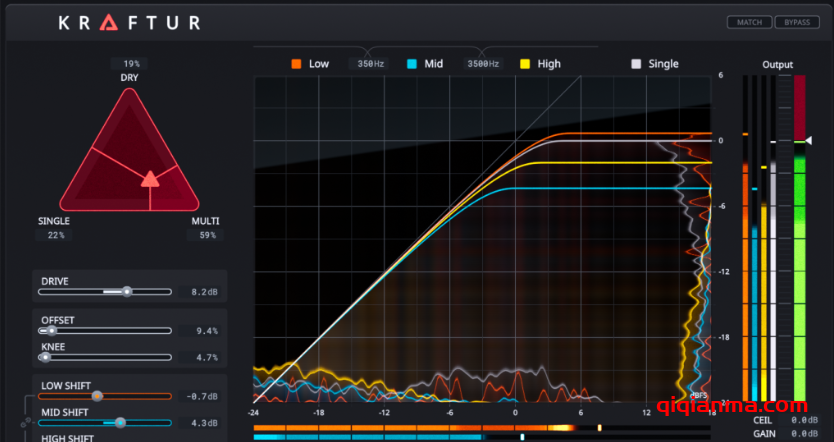Click the High label in band legend

coord(549,64)
